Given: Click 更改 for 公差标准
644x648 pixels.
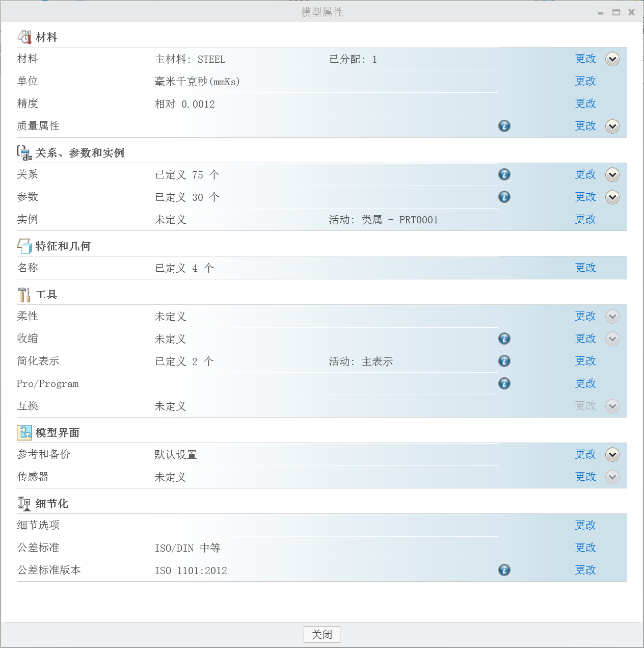Looking at the screenshot, I should point(585,548).
